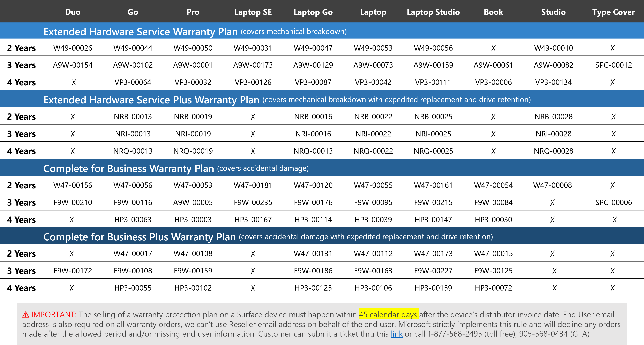
Task: Select part number F9W-00227
Action: [x=433, y=271]
